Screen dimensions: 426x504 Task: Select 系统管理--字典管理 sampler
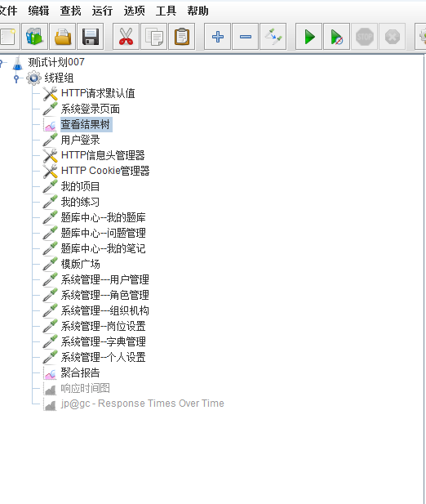(103, 341)
